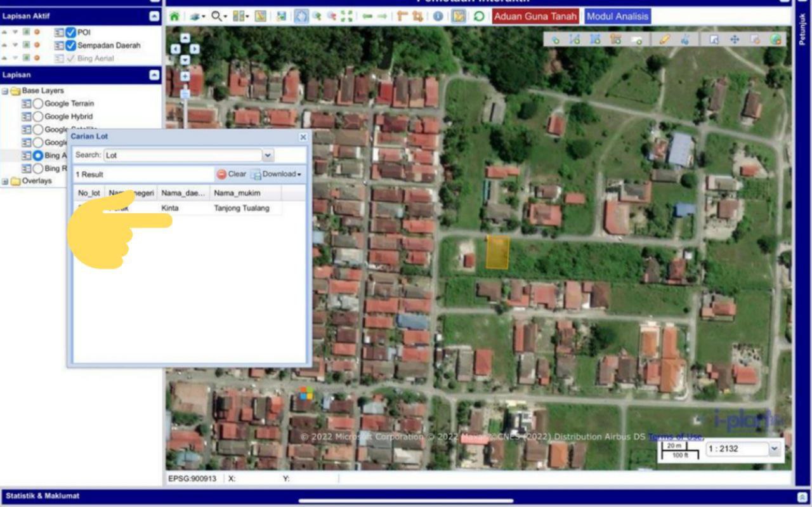The width and height of the screenshot is (812, 507).
Task: Collapse the Lapisan Aktif panel
Action: pyautogui.click(x=154, y=16)
